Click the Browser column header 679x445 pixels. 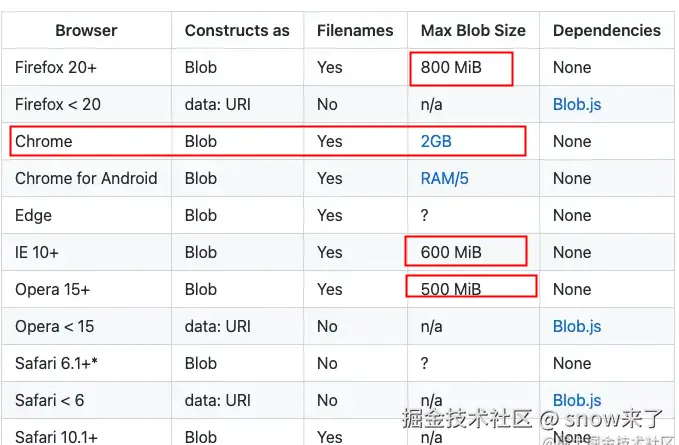(86, 30)
